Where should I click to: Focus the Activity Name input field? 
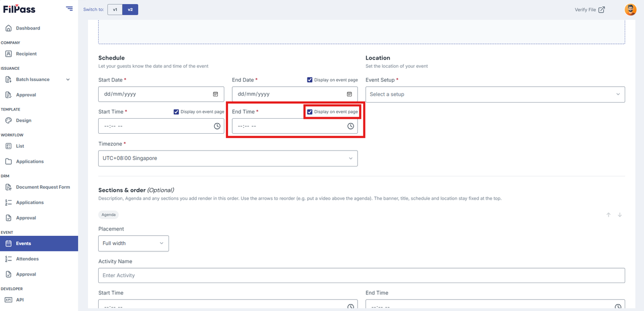(x=361, y=276)
